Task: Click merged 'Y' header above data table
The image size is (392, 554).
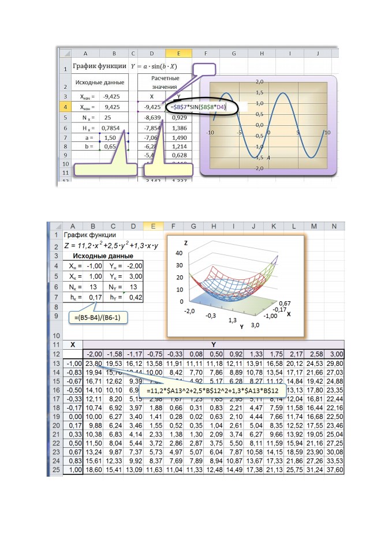Action: (x=214, y=345)
